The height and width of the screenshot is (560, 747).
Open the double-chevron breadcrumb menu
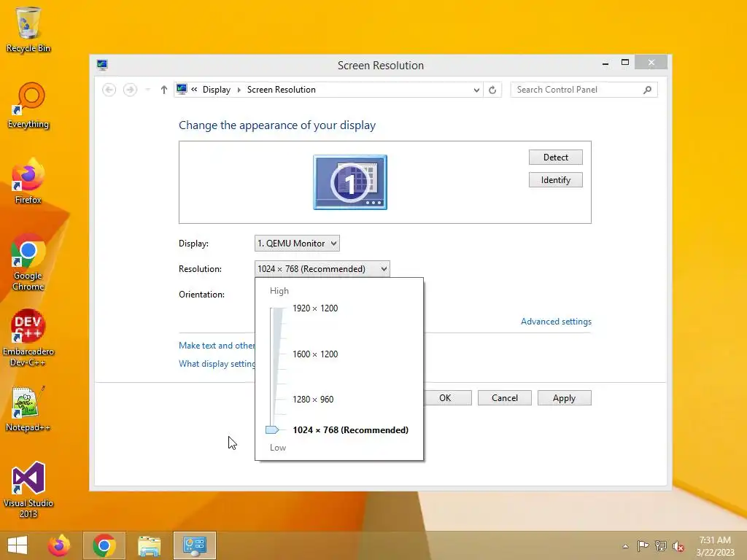(194, 89)
